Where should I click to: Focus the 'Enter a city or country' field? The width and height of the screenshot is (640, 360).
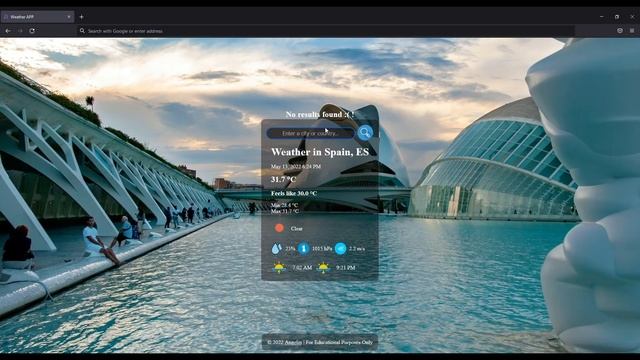coord(310,133)
